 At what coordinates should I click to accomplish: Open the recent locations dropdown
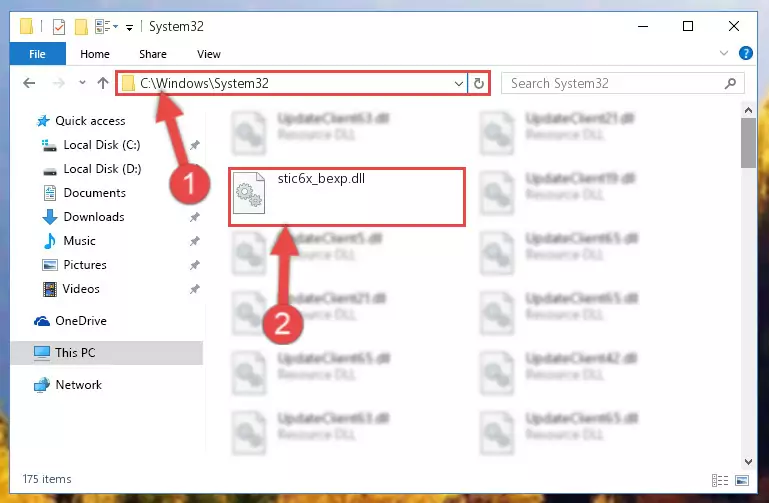click(82, 83)
